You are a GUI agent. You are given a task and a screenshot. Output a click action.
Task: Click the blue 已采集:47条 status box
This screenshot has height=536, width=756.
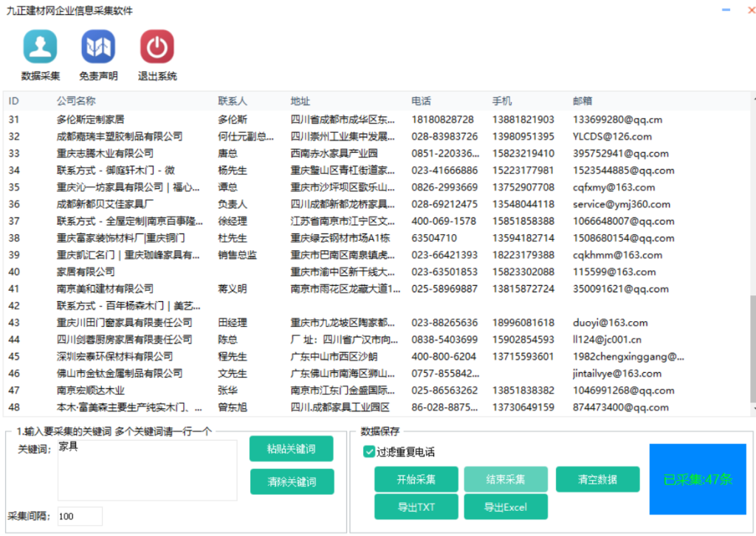(698, 479)
